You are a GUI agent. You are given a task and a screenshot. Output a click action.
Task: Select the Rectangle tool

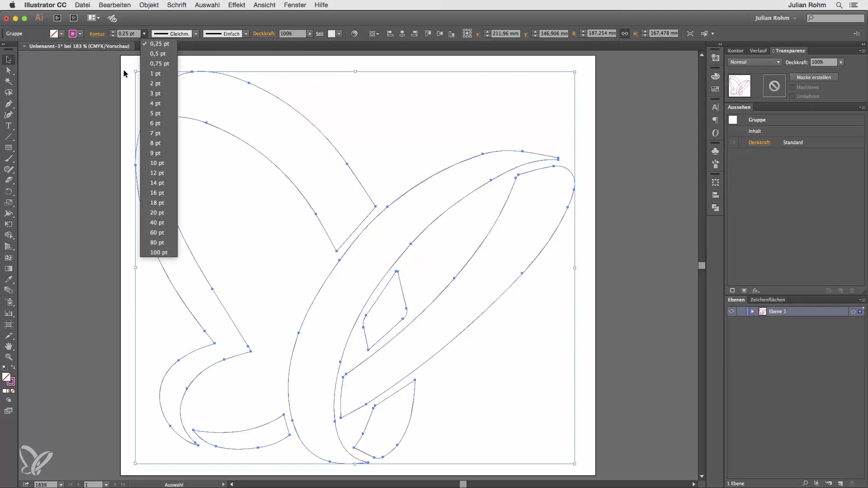[x=9, y=148]
